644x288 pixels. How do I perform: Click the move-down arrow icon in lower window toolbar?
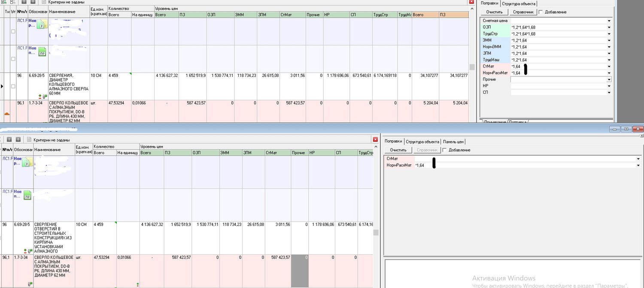click(x=18, y=139)
